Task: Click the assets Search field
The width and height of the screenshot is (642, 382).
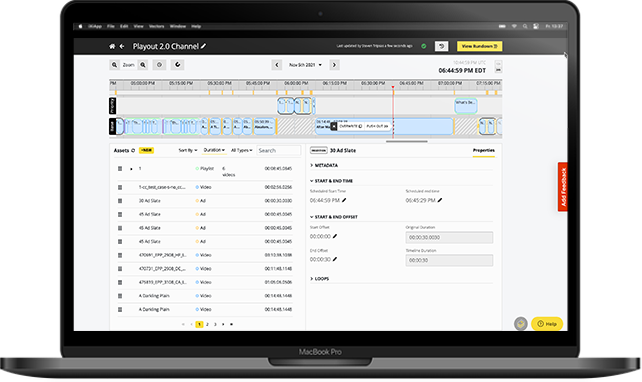Action: pyautogui.click(x=278, y=151)
